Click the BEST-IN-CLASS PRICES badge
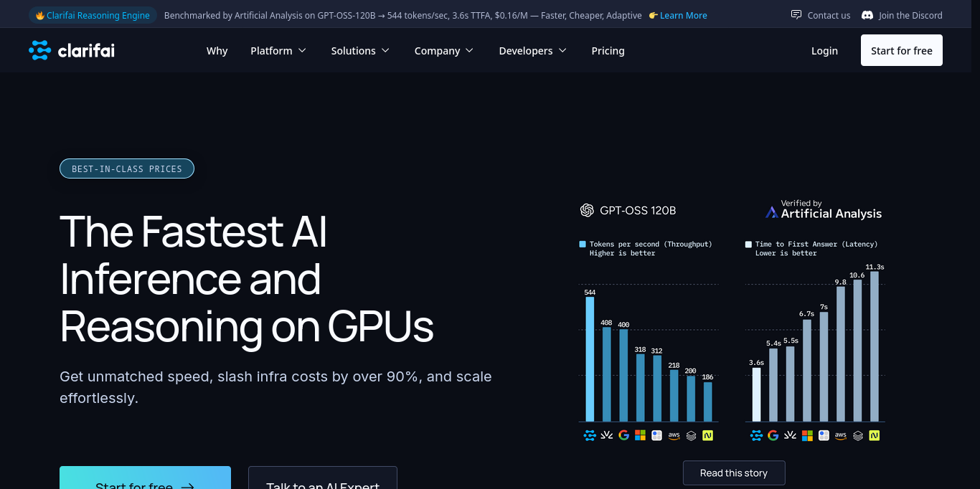The width and height of the screenshot is (980, 489). tap(127, 168)
